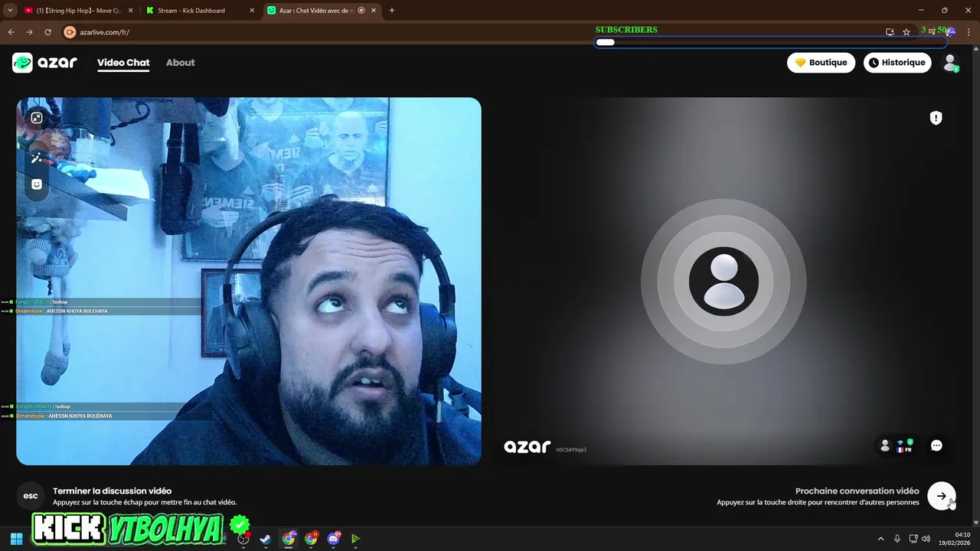The width and height of the screenshot is (980, 551).
Task: Open the network tray icon
Action: coord(913,539)
